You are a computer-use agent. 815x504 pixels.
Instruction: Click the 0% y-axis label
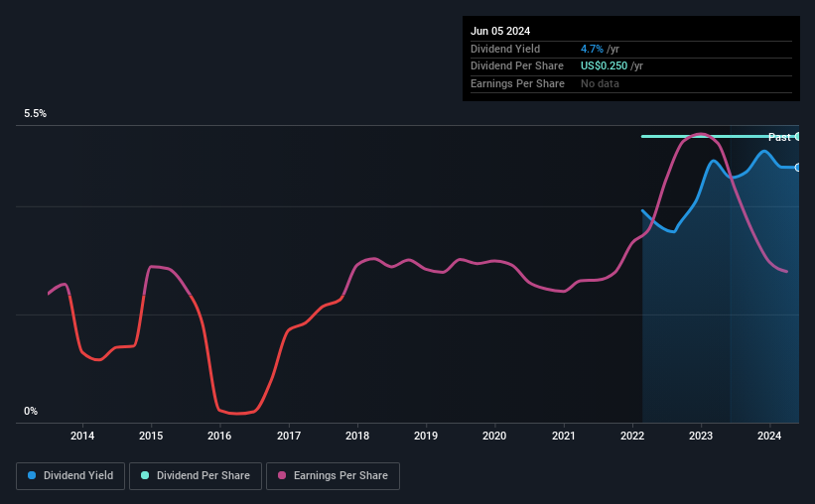click(31, 411)
